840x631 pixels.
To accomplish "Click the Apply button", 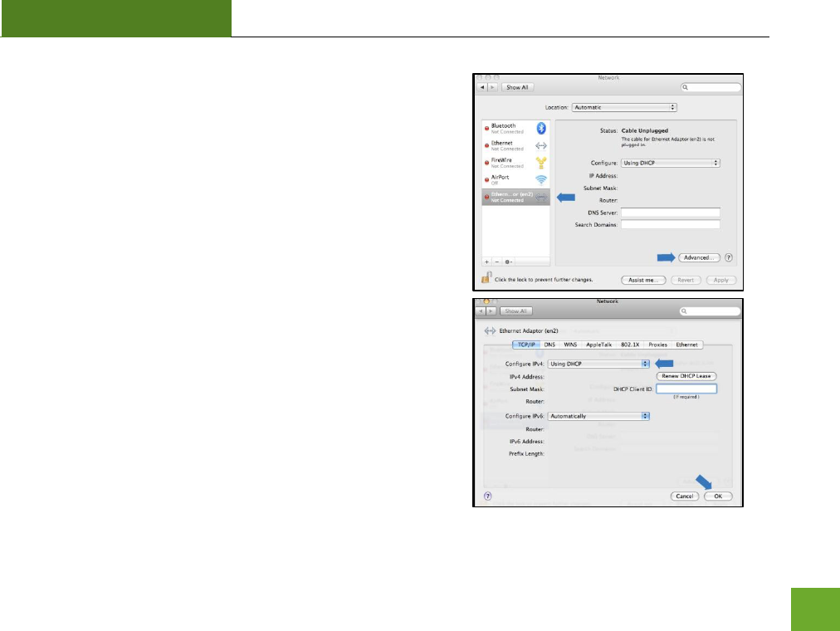I will (721, 280).
